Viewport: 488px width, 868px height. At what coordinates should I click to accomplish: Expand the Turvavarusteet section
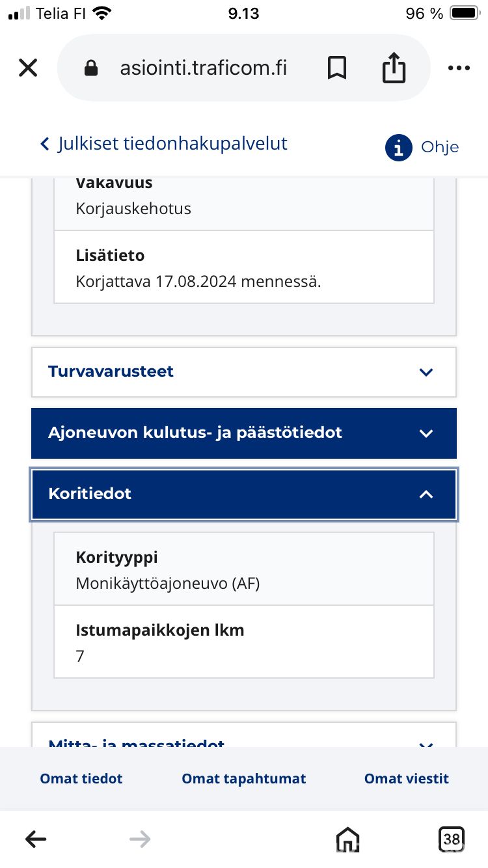coord(244,372)
